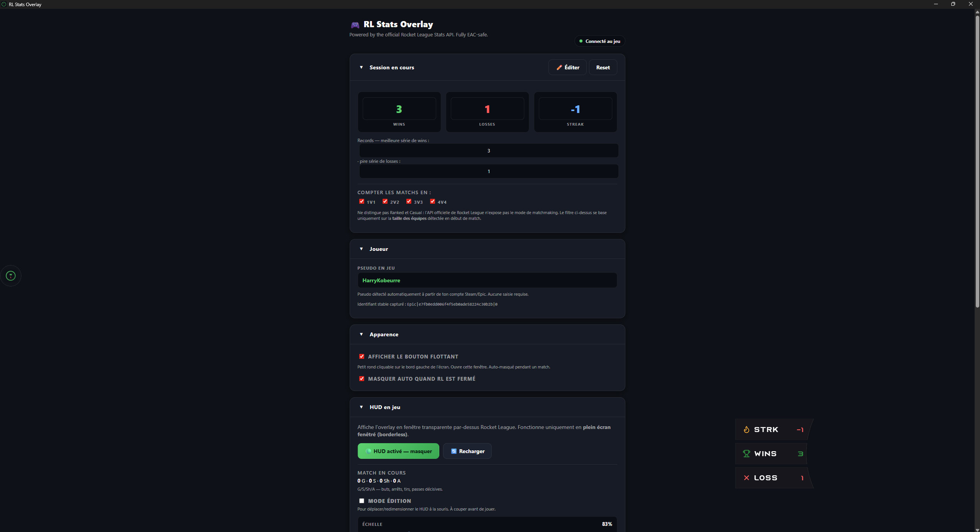This screenshot has width=980, height=532.
Task: Click the gamepad icon beside RL Stats Overlay title
Action: pos(355,25)
